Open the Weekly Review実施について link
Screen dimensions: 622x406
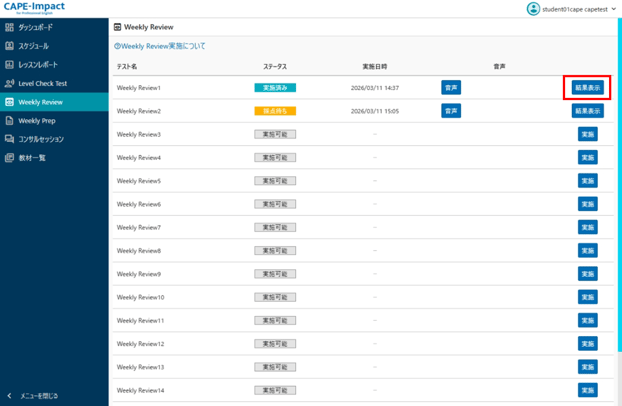point(160,46)
